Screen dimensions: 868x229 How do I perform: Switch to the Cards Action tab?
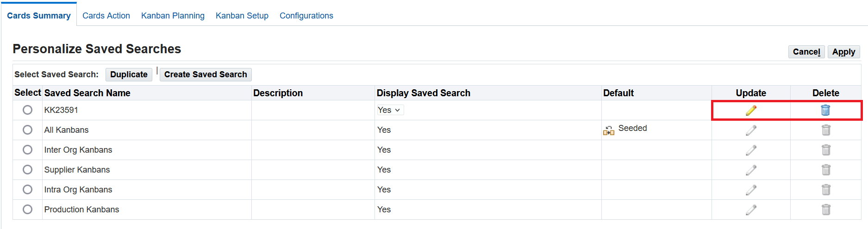(106, 16)
